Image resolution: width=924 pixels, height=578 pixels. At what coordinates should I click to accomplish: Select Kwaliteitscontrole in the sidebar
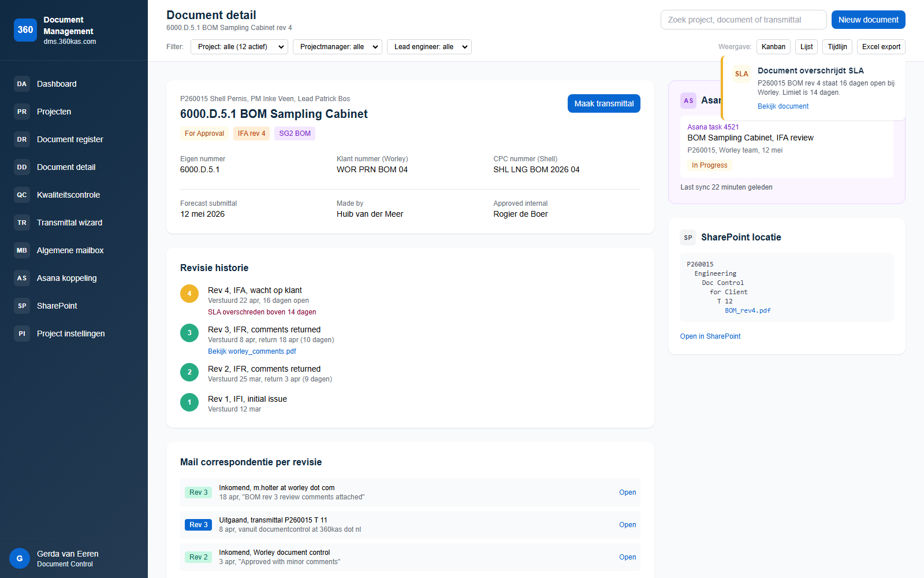[74, 195]
